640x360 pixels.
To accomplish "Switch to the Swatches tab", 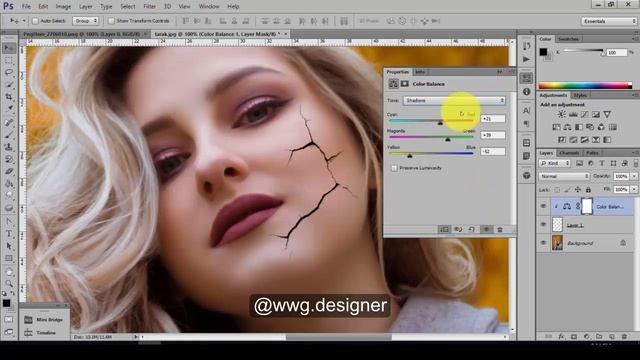I will coord(568,39).
